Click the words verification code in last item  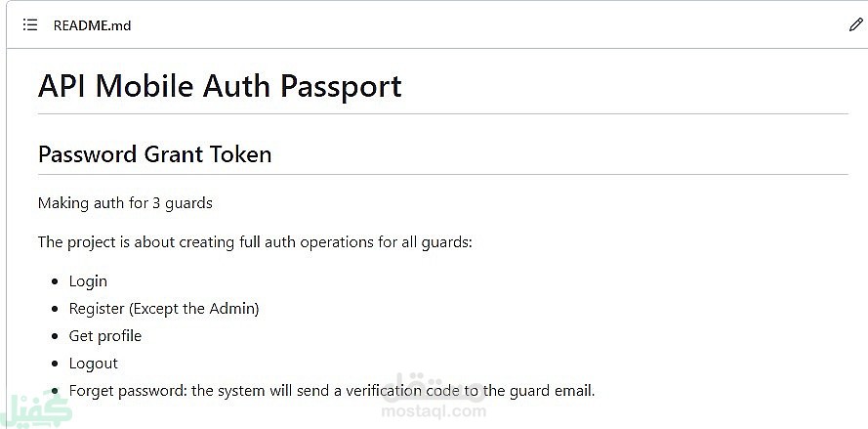tap(403, 391)
